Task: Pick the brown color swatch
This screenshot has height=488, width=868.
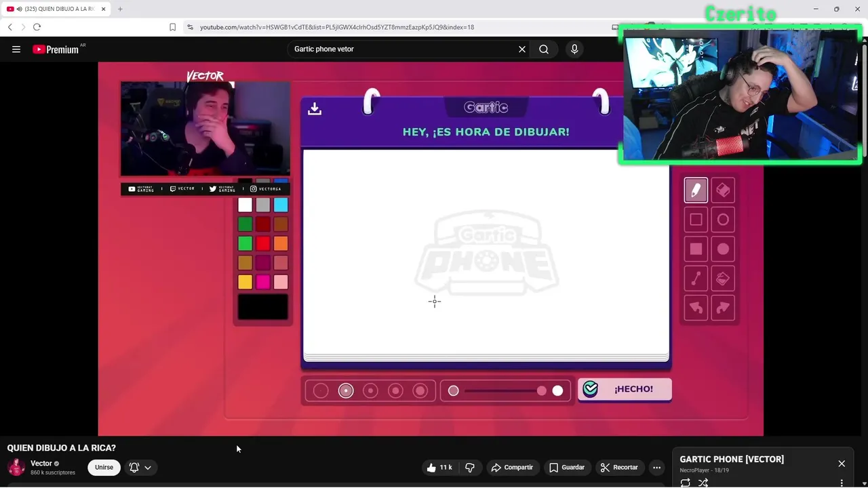Action: pyautogui.click(x=281, y=224)
